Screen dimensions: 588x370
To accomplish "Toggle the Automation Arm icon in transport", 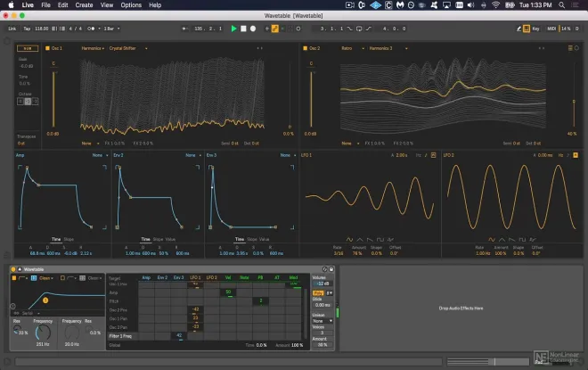I will click(275, 29).
